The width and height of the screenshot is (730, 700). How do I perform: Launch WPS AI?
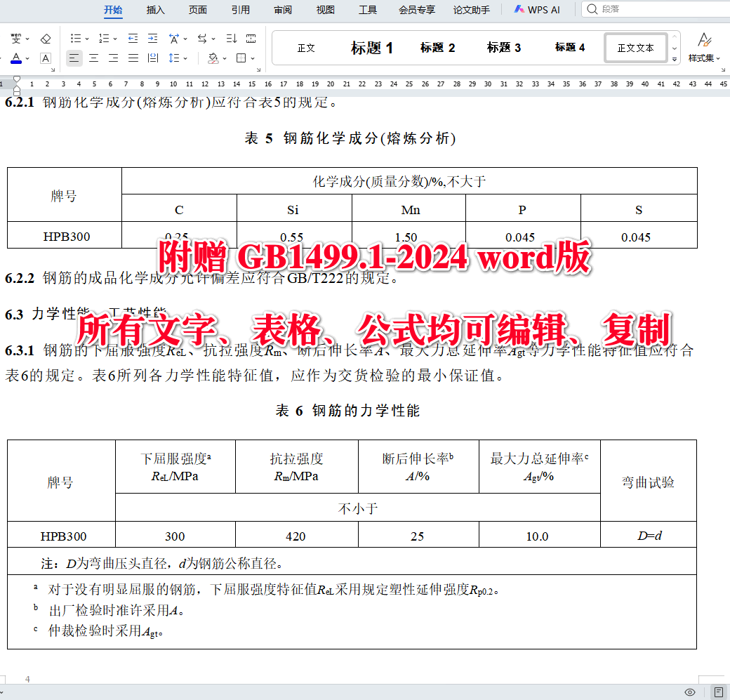[x=537, y=10]
